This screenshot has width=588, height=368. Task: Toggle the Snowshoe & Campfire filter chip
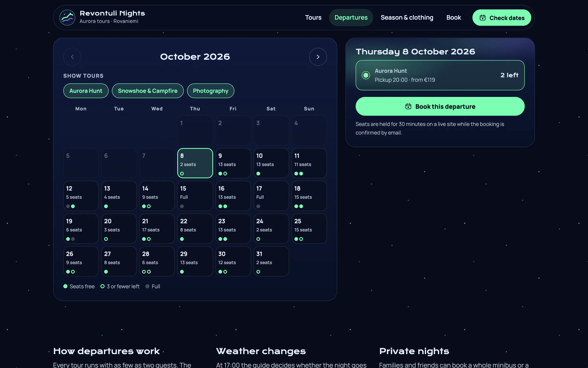click(x=147, y=91)
